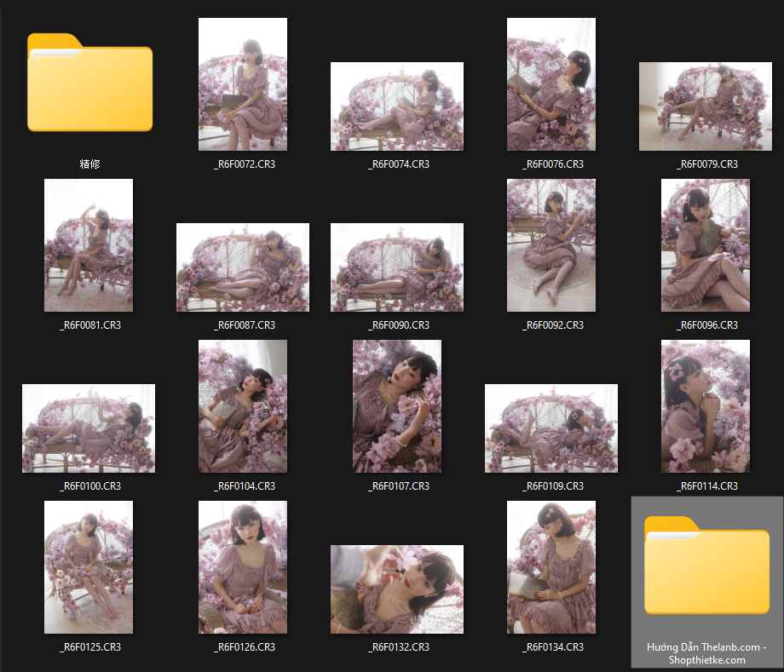This screenshot has height=672, width=784.
Task: Click the _R6F0076.CR3 photo thumbnail
Action: point(551,84)
